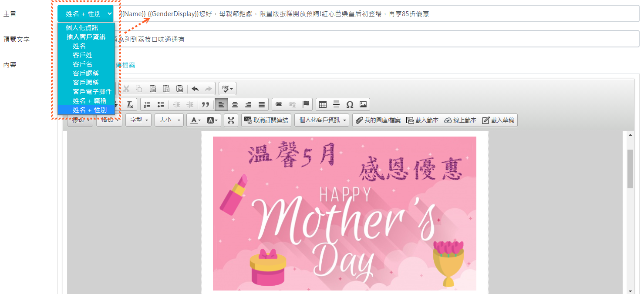Image resolution: width=644 pixels, height=294 pixels.
Task: Select 客戶暱稱 option
Action: 86,73
